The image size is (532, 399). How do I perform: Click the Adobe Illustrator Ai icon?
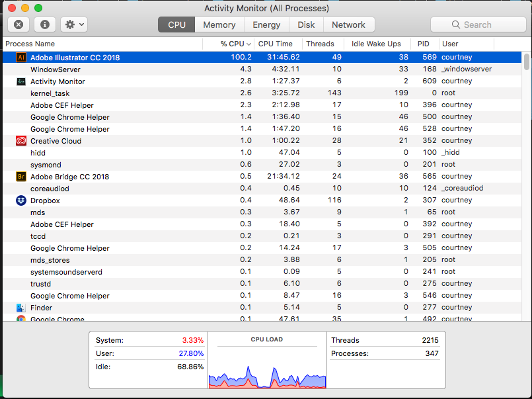(x=21, y=58)
